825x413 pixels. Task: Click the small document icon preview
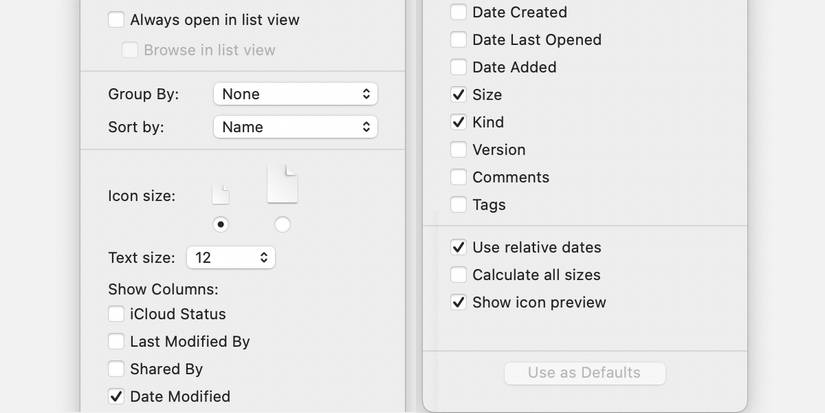pyautogui.click(x=220, y=195)
